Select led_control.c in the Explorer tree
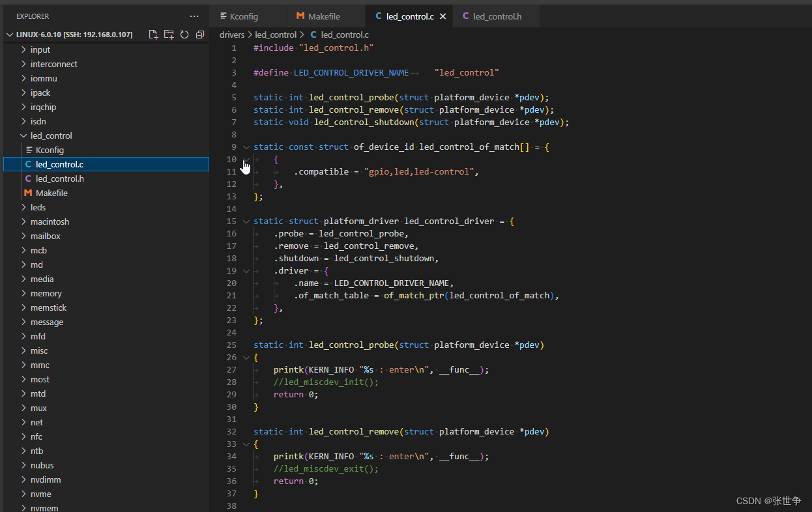Viewport: 812px width, 512px height. point(106,164)
